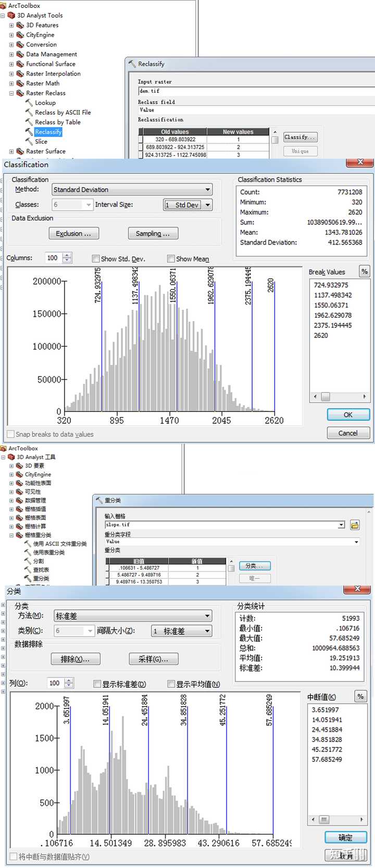
Task: Open the Slice tool icon
Action: tap(29, 141)
